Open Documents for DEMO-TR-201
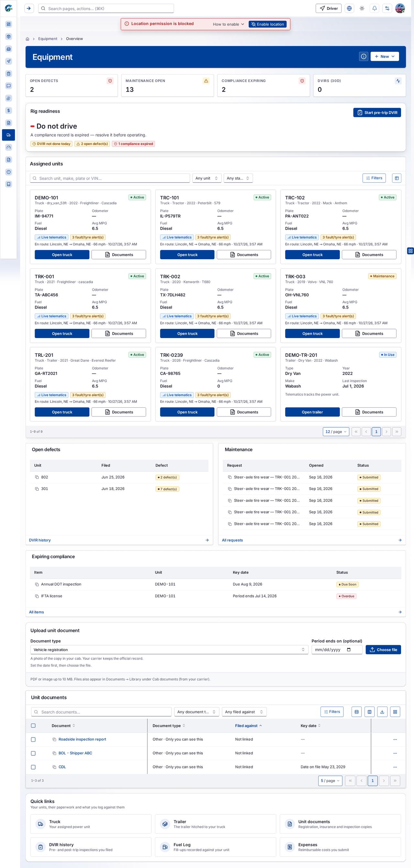 point(369,412)
